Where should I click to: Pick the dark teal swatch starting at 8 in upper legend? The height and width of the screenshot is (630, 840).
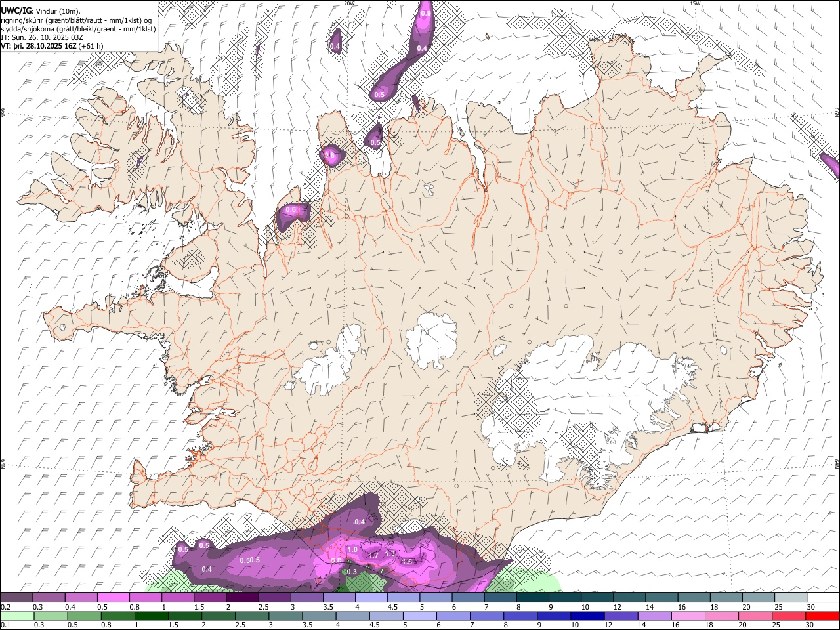[x=533, y=598]
